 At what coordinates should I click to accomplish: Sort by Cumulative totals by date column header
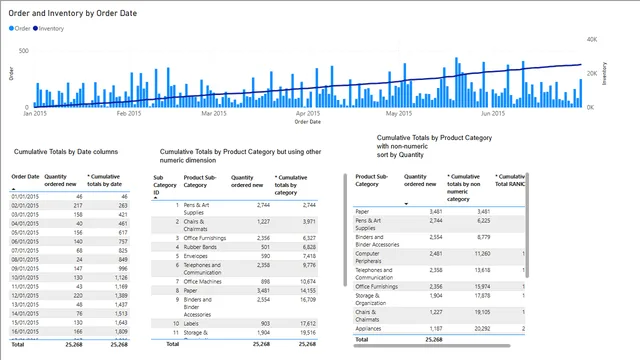tap(105, 180)
